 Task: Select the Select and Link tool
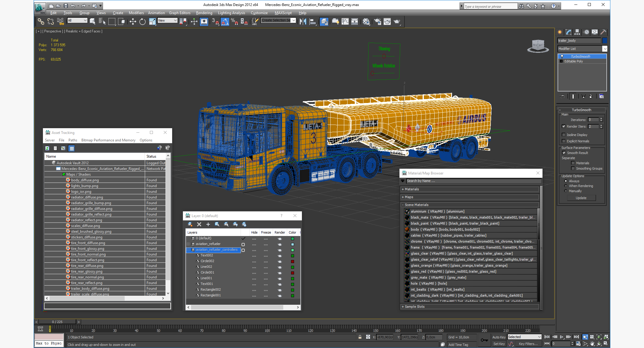41,21
